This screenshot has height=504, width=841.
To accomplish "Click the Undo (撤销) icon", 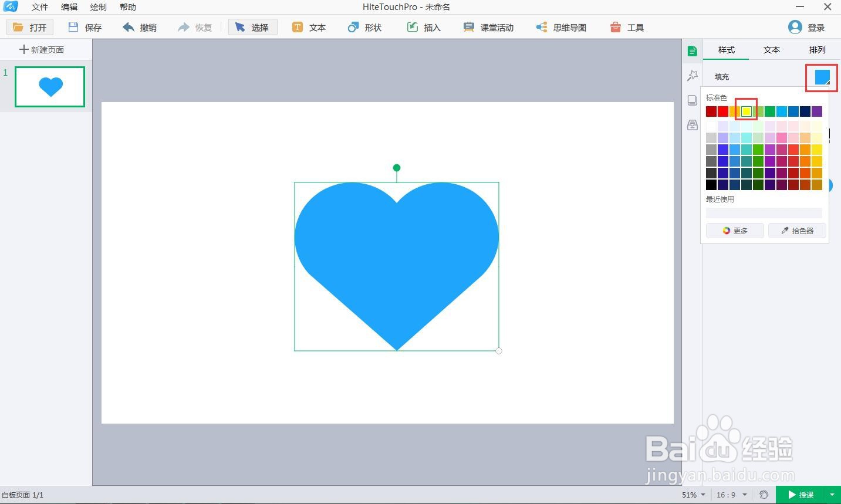I will pyautogui.click(x=139, y=27).
